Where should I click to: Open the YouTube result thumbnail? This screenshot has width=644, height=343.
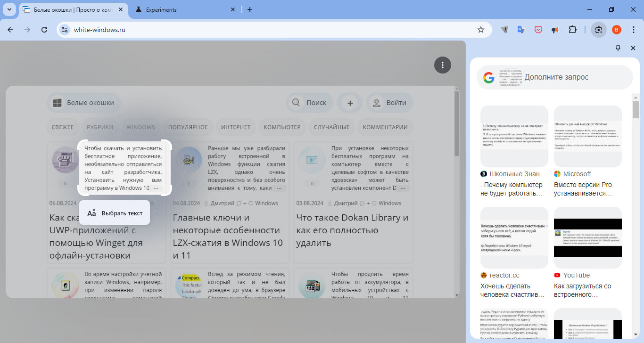[587, 237]
